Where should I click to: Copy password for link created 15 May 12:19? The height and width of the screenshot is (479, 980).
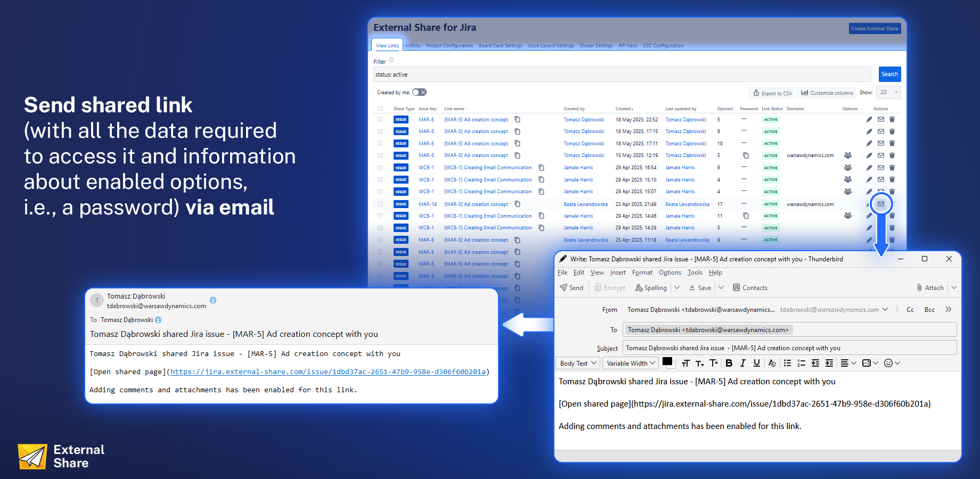tap(746, 155)
